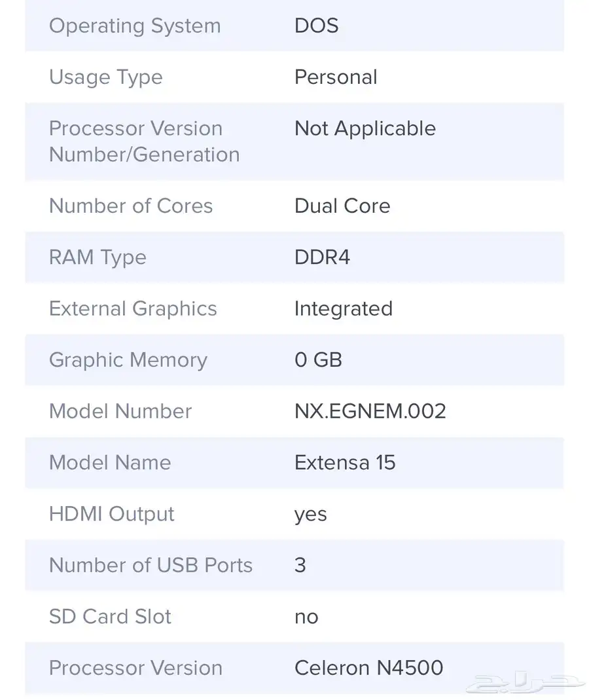Select the Number of Cores label
This screenshot has height=700, width=589.
131,206
